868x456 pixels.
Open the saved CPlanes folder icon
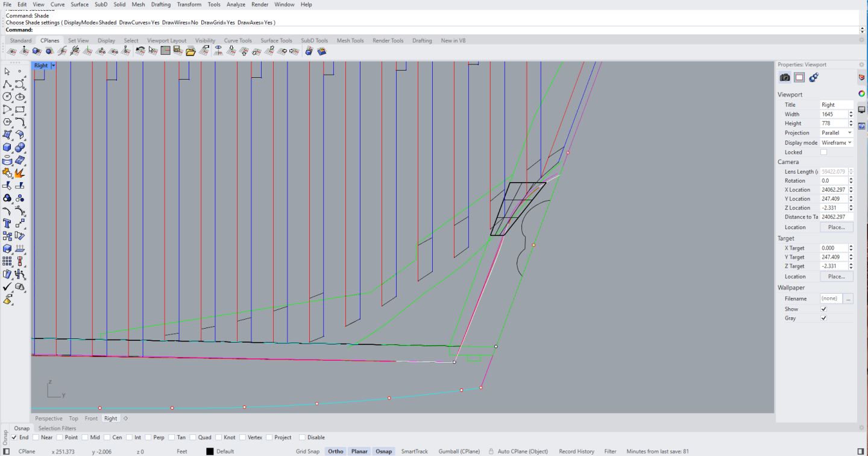[x=191, y=51]
